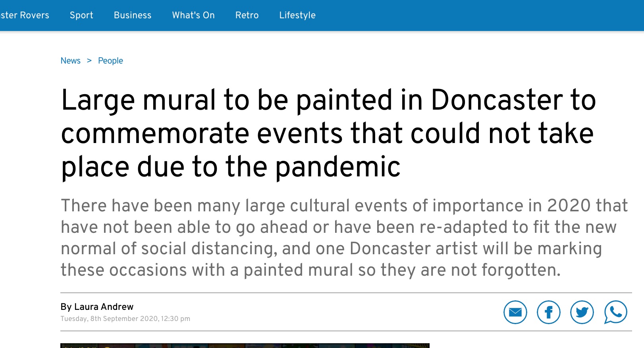Open the People breadcrumb link
Viewport: 644px width, 348px height.
pos(110,61)
